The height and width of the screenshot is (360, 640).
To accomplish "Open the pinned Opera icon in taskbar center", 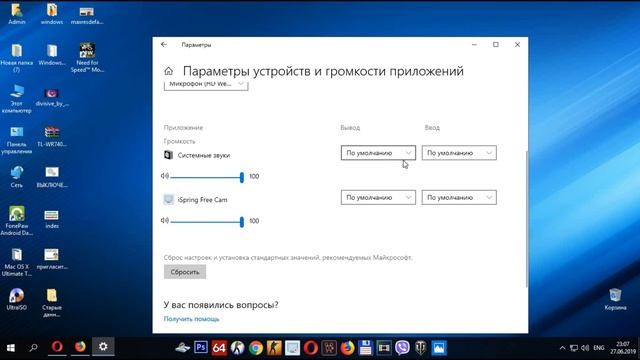I will (311, 348).
